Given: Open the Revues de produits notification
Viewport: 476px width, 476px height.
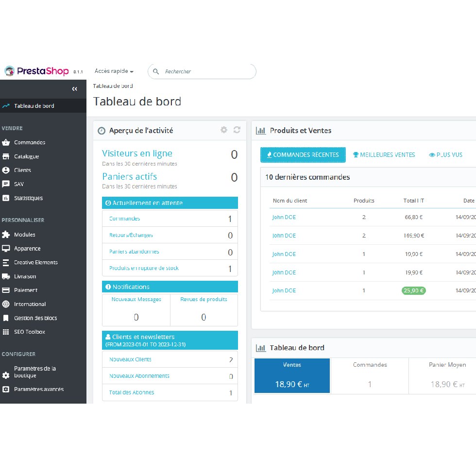Looking at the screenshot, I should click(x=204, y=299).
